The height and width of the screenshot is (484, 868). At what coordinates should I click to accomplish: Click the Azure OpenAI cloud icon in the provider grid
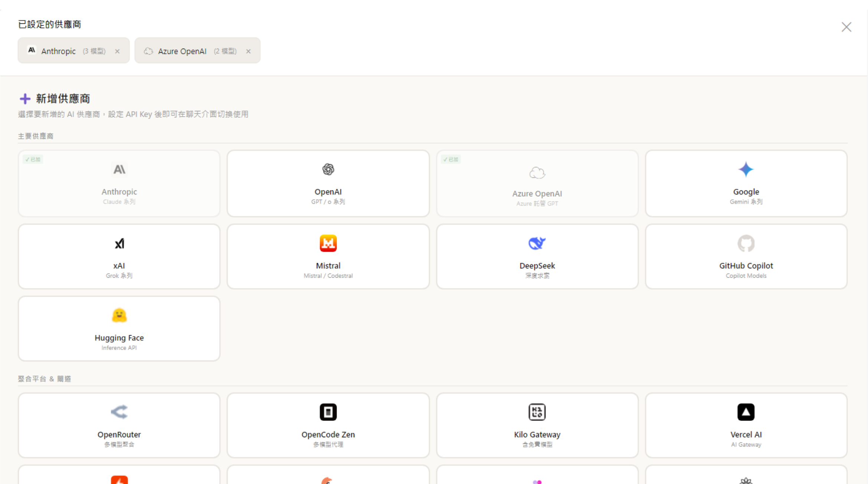[x=537, y=173]
